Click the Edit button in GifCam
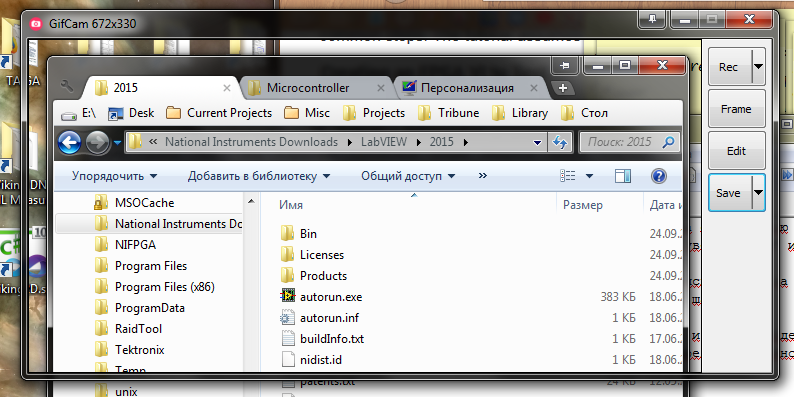The image size is (794, 397). coord(736,151)
